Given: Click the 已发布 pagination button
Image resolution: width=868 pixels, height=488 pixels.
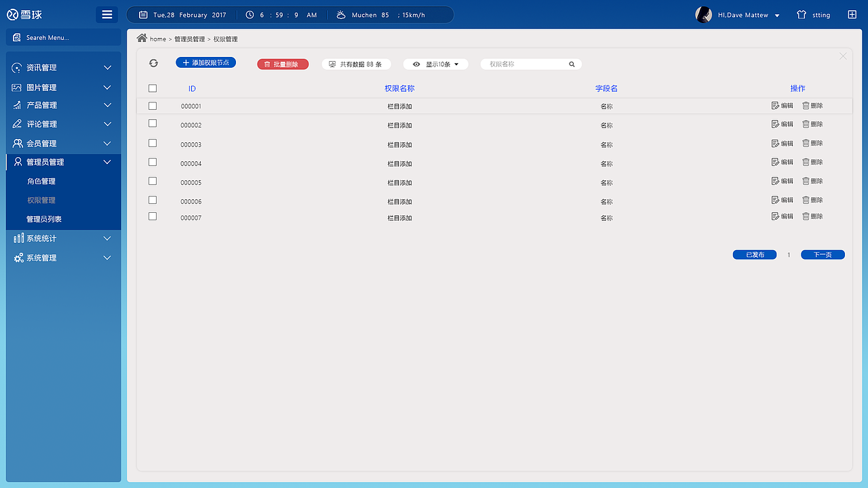Looking at the screenshot, I should point(755,255).
